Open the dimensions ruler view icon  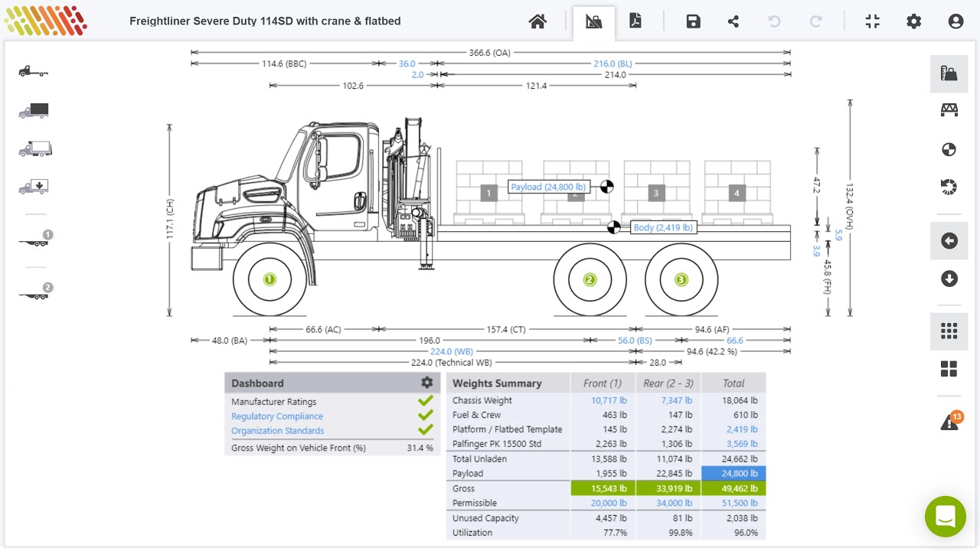click(949, 73)
